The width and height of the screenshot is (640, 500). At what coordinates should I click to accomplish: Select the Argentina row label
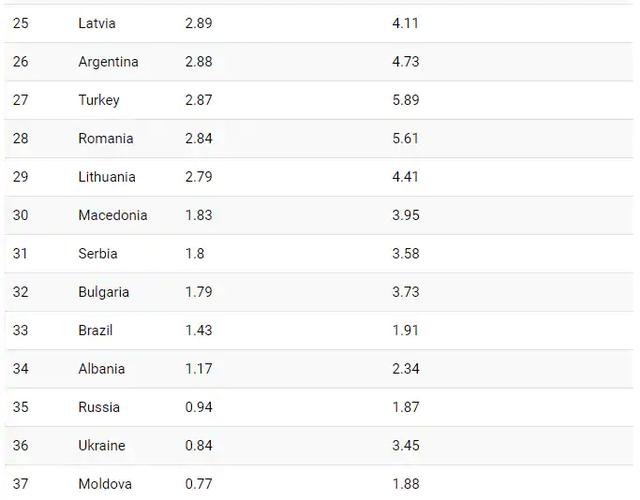(108, 62)
